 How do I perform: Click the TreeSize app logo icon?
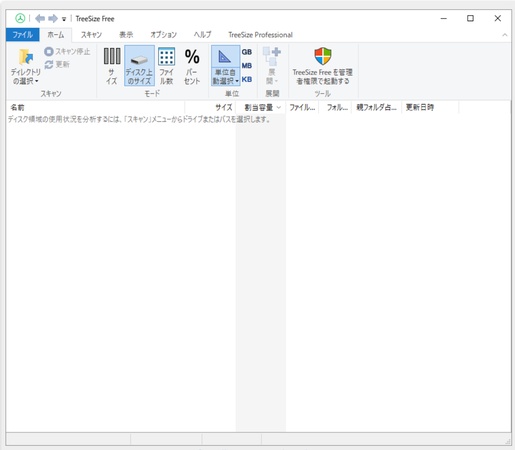point(20,18)
